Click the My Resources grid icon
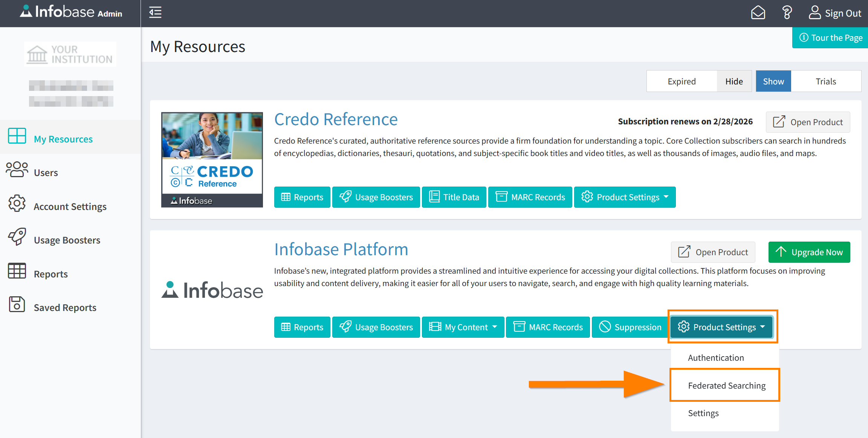This screenshot has width=868, height=438. click(17, 136)
